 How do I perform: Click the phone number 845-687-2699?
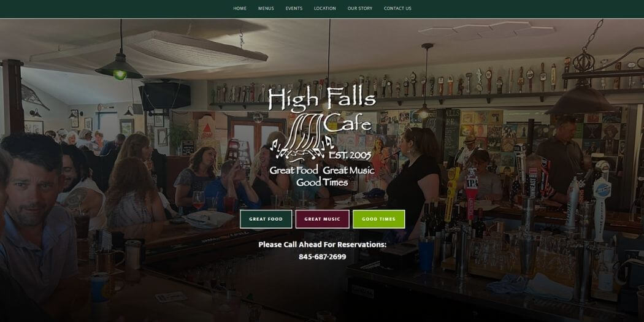click(323, 257)
